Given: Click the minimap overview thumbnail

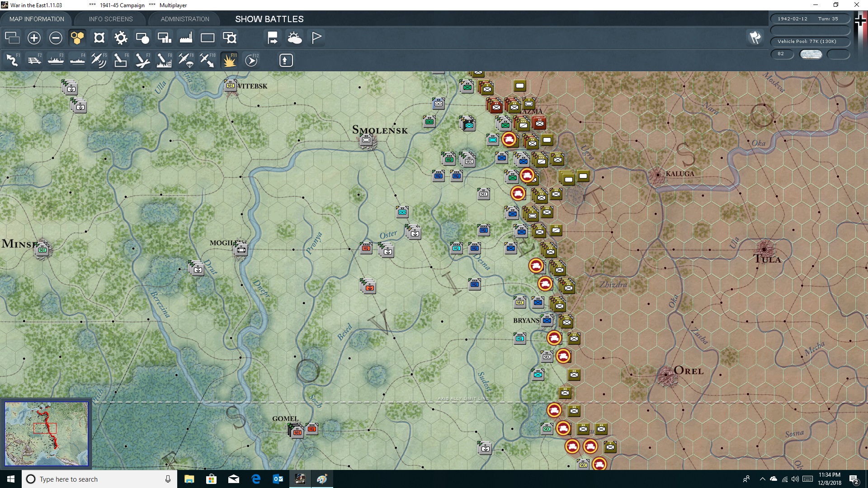Looking at the screenshot, I should (46, 434).
